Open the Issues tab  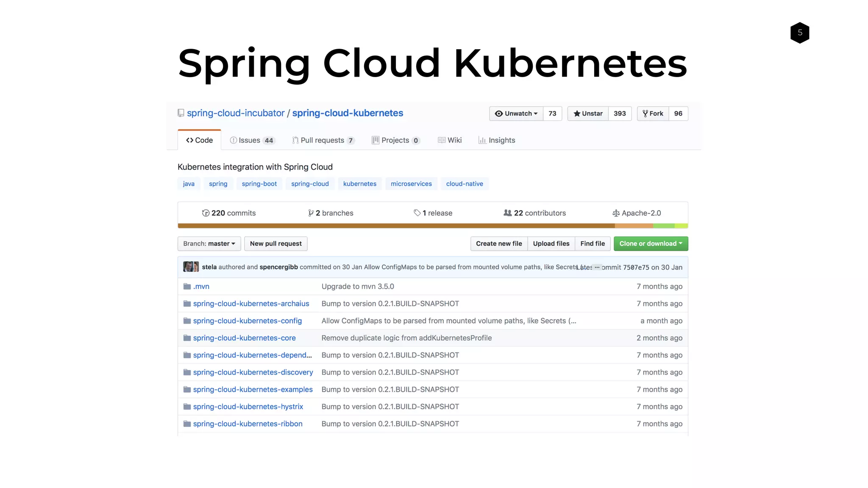[252, 140]
